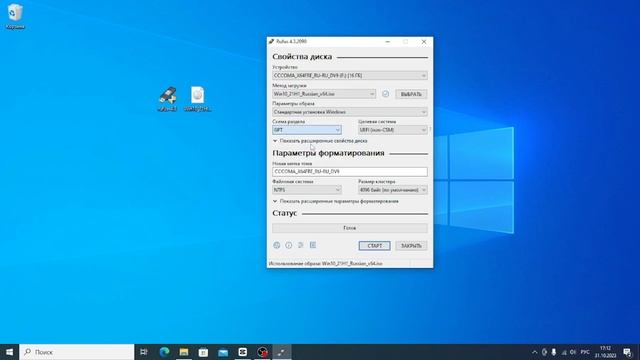
Task: Open the volume tray icon
Action: [573, 352]
